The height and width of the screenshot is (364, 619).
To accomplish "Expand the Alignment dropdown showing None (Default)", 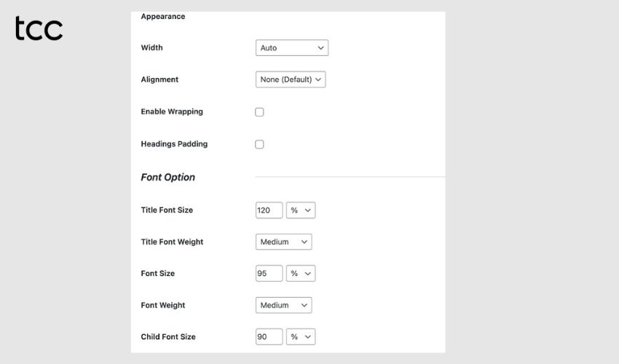I will click(291, 79).
